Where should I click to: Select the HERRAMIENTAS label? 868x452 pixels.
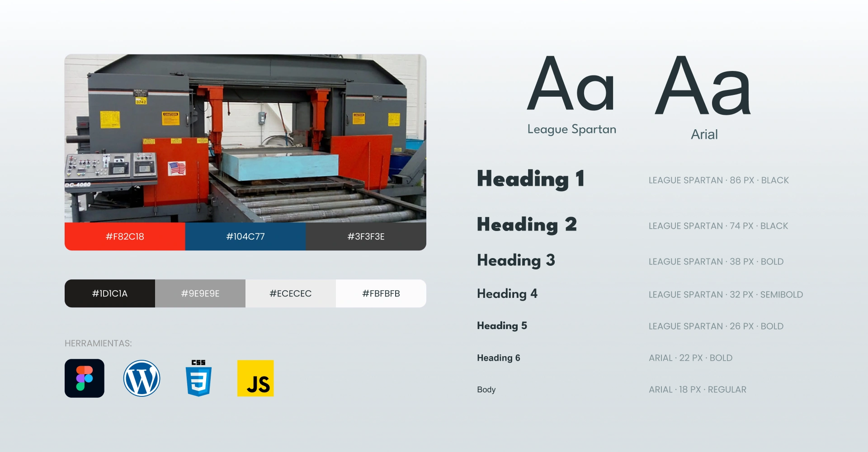[98, 344]
